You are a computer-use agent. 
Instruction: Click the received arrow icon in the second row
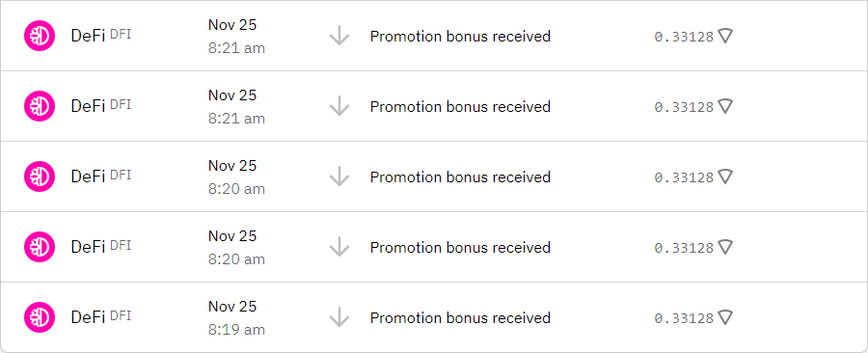339,106
